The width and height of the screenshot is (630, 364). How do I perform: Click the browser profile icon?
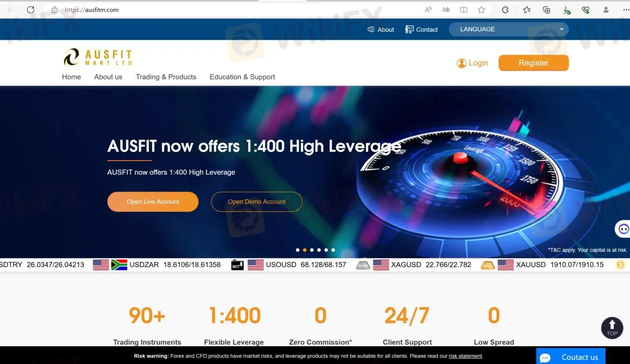pos(606,9)
